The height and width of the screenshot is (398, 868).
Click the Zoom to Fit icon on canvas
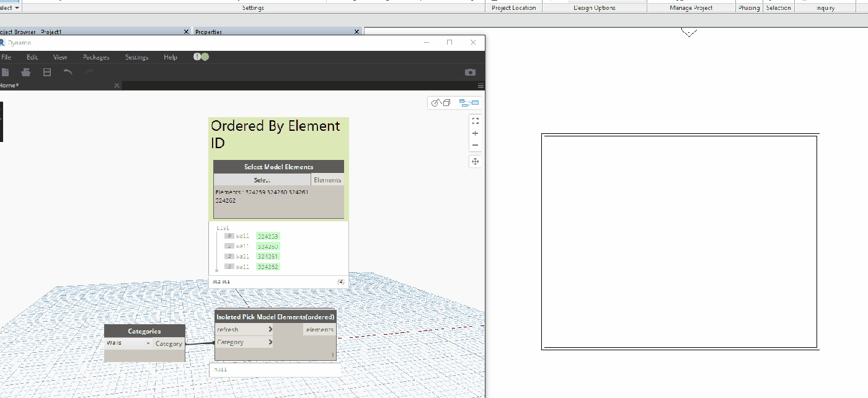476,120
